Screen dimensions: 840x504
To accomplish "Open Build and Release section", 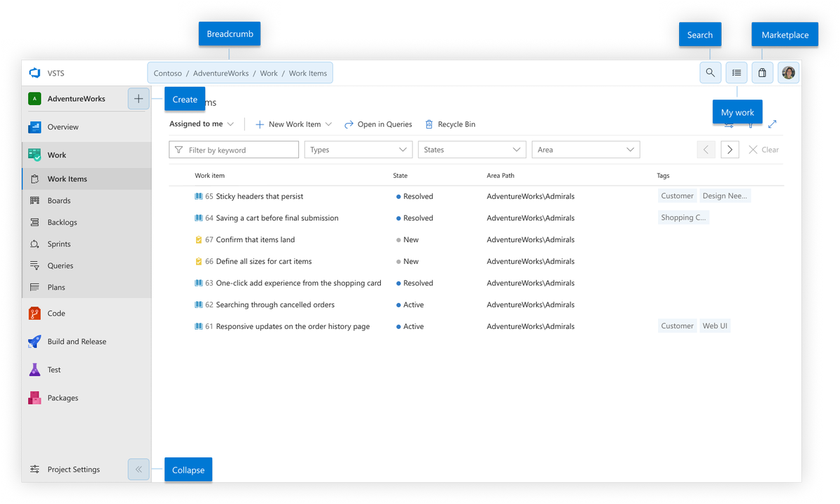I will (87, 342).
